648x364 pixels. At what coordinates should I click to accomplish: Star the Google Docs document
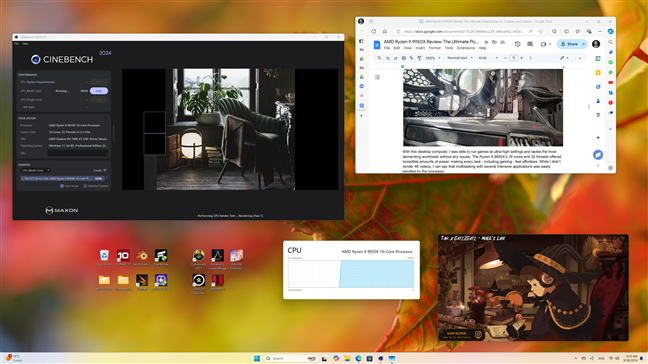[486, 42]
